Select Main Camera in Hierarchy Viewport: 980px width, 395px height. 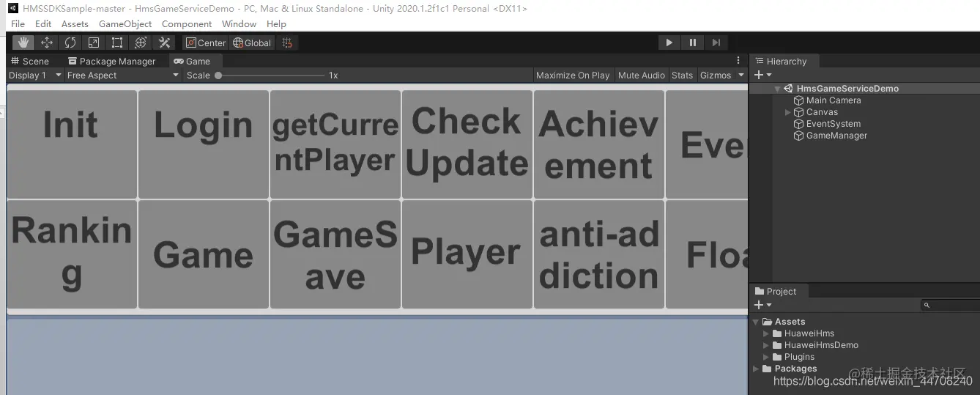828,100
